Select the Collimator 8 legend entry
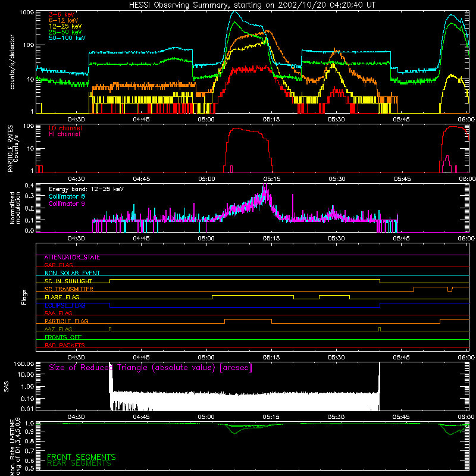 pos(67,196)
